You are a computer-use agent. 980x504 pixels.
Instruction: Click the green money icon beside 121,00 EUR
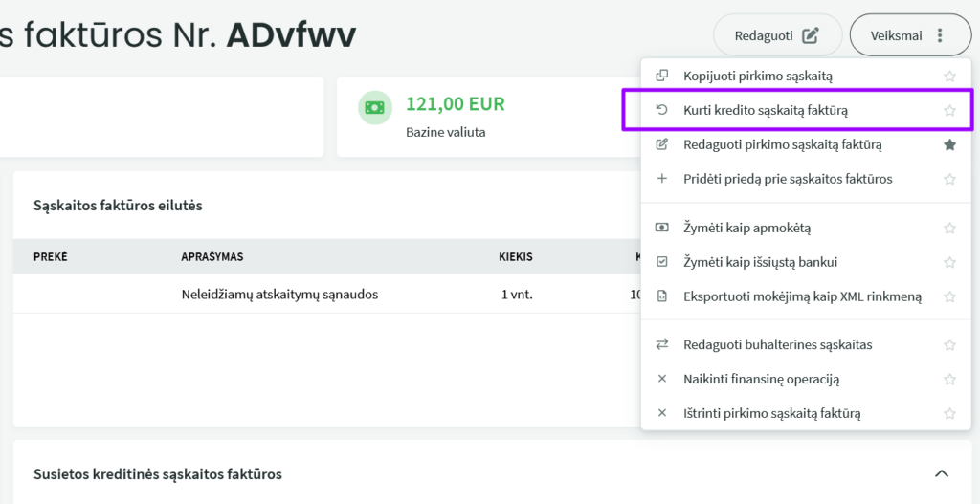tap(375, 107)
